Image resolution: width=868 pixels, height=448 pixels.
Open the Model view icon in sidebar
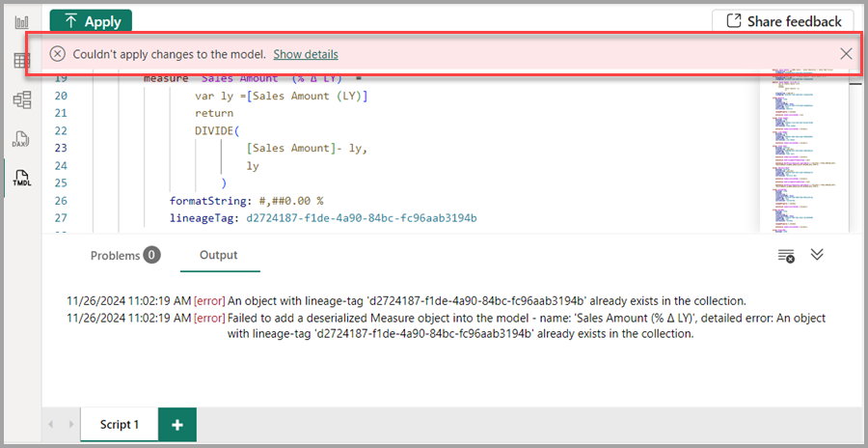click(22, 99)
